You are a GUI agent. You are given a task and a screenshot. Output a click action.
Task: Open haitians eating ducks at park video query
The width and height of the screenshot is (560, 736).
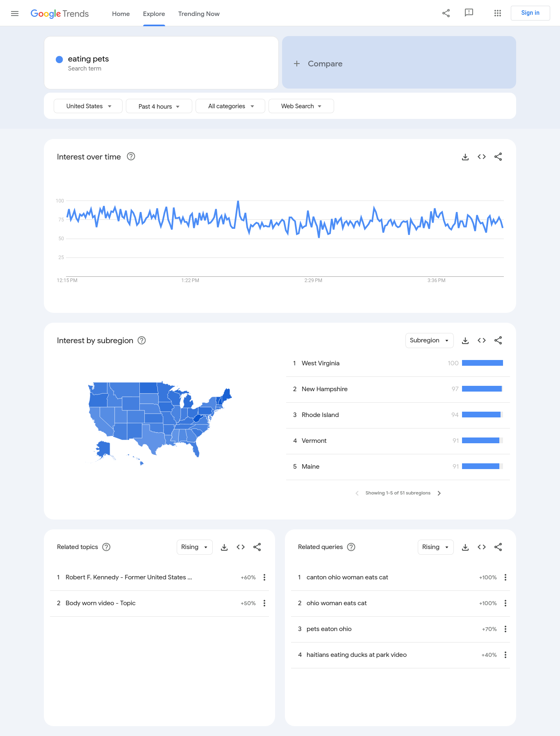coord(357,655)
